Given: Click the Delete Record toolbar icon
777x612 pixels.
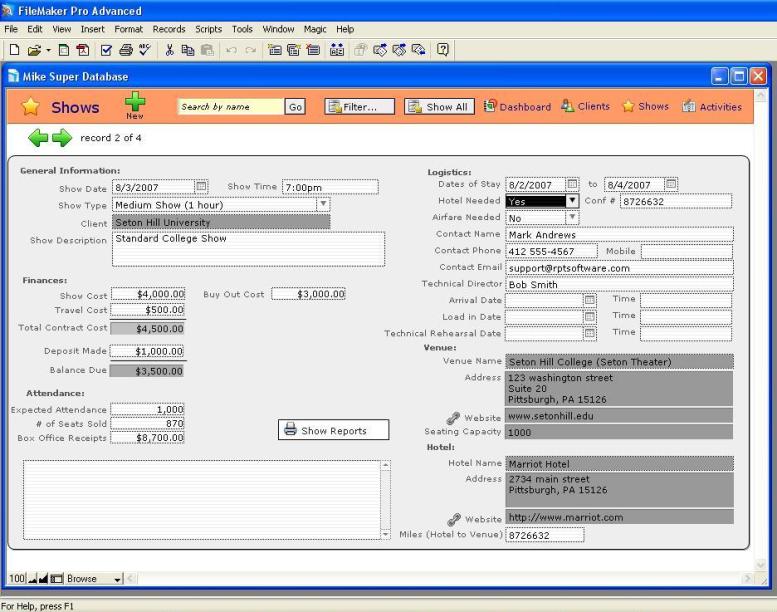Looking at the screenshot, I should (313, 50).
